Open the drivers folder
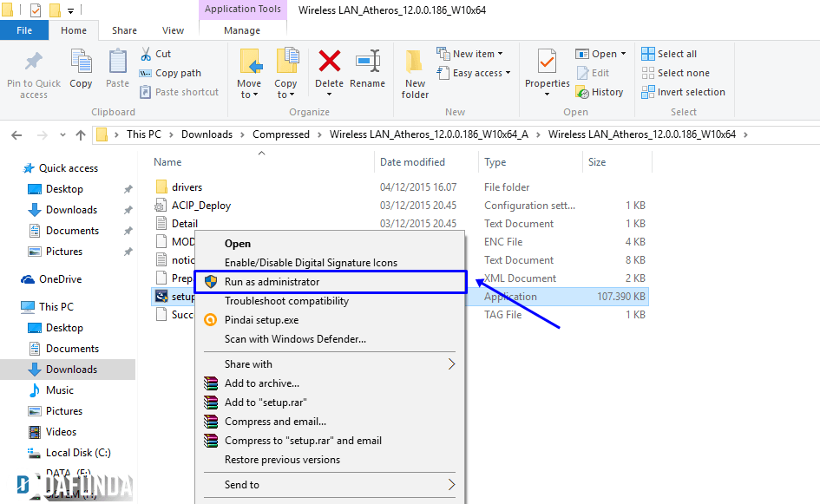 click(x=187, y=187)
